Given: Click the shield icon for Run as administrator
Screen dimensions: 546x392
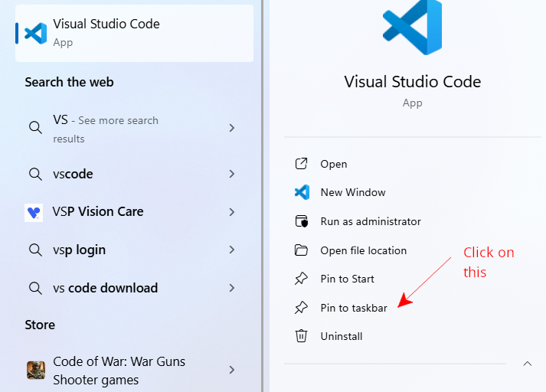Looking at the screenshot, I should [x=302, y=221].
